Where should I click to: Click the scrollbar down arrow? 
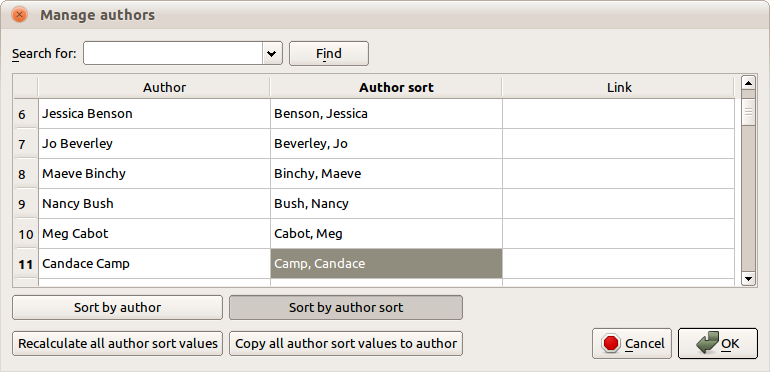click(x=748, y=279)
